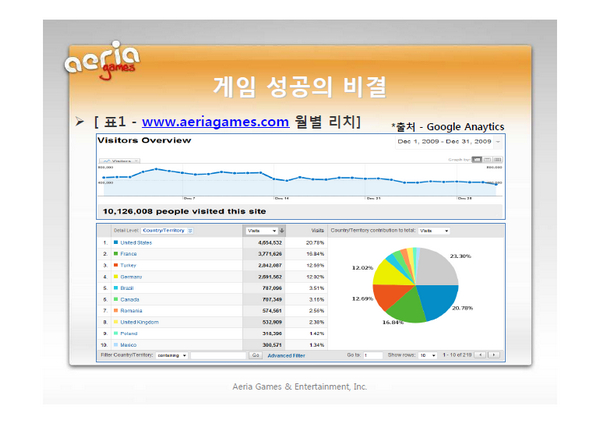Image resolution: width=600 pixels, height=424 pixels.
Task: Open the Mexico country row link
Action: [x=128, y=345]
